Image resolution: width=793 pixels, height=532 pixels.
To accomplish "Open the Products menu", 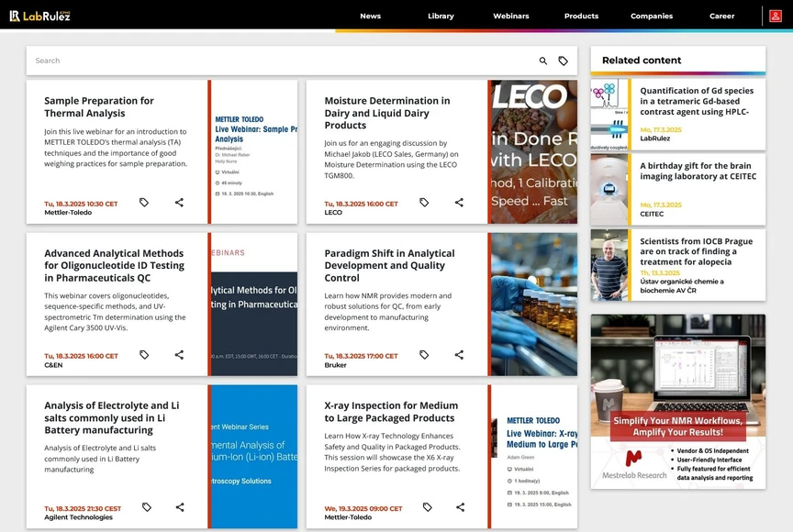I will [581, 17].
